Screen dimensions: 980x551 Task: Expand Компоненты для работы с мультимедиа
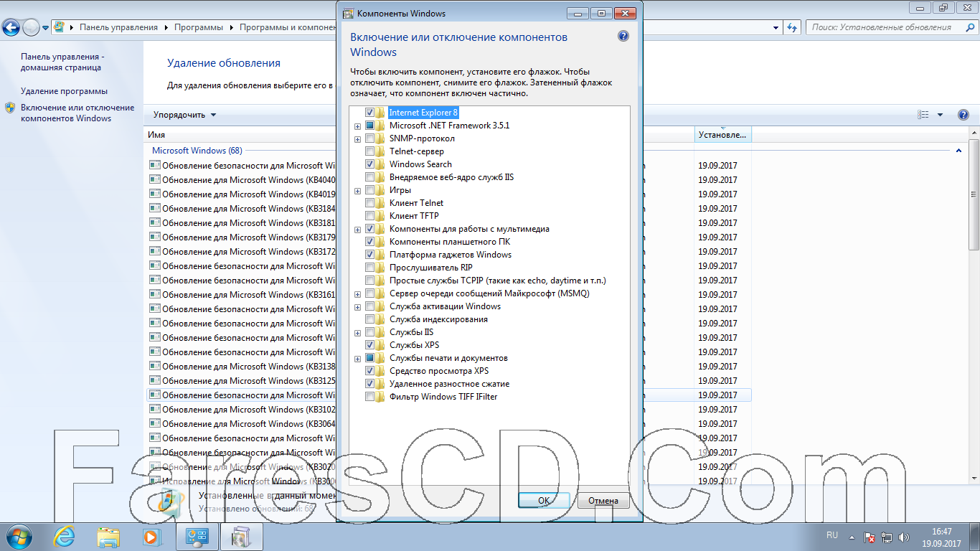pos(357,230)
